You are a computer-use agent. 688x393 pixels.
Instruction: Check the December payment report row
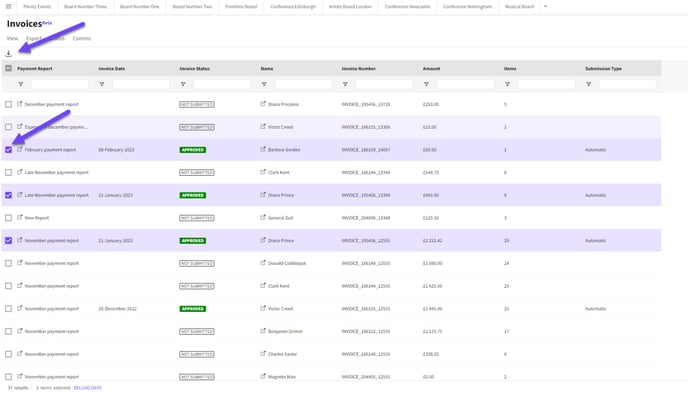pos(8,104)
